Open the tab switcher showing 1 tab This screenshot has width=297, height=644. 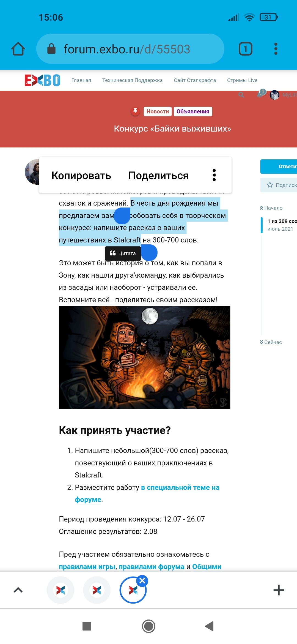pyautogui.click(x=245, y=49)
